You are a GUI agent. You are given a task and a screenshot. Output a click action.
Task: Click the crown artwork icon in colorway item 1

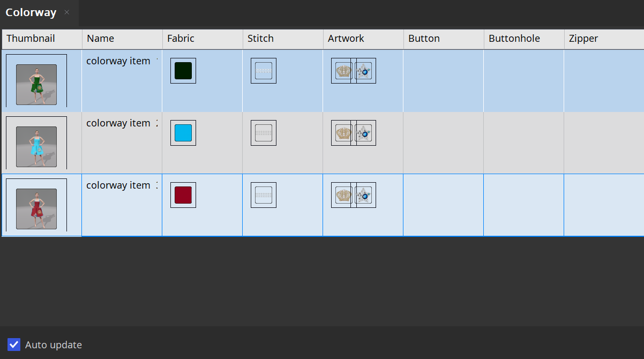tap(343, 71)
